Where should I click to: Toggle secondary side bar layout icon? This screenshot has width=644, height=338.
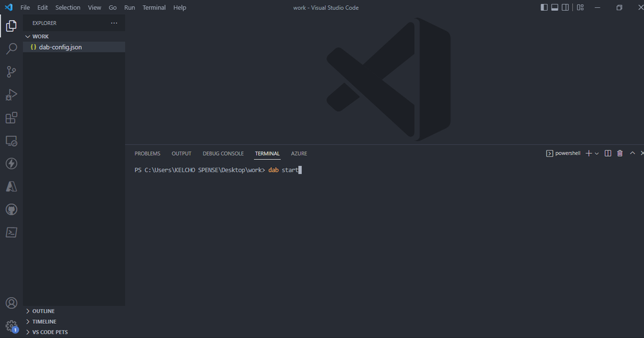point(565,7)
